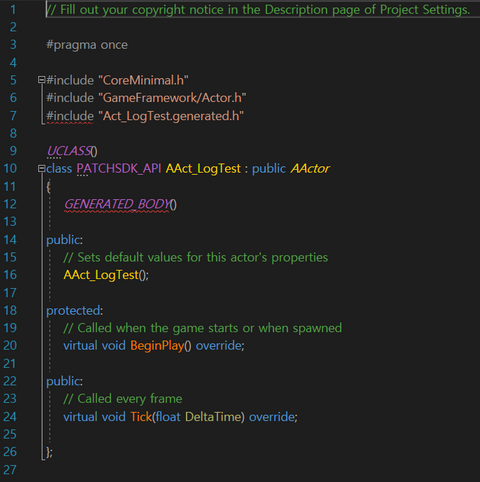Collapse the #include block on line 5

(42, 80)
